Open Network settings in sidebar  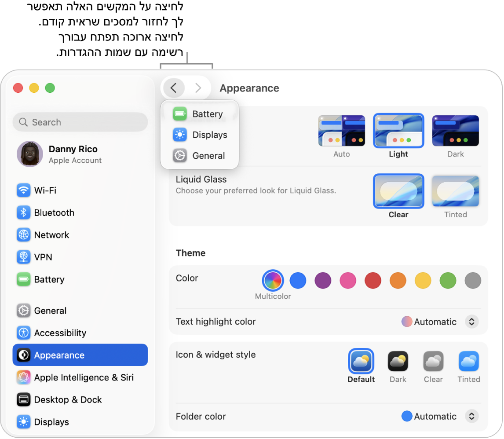[x=80, y=235]
